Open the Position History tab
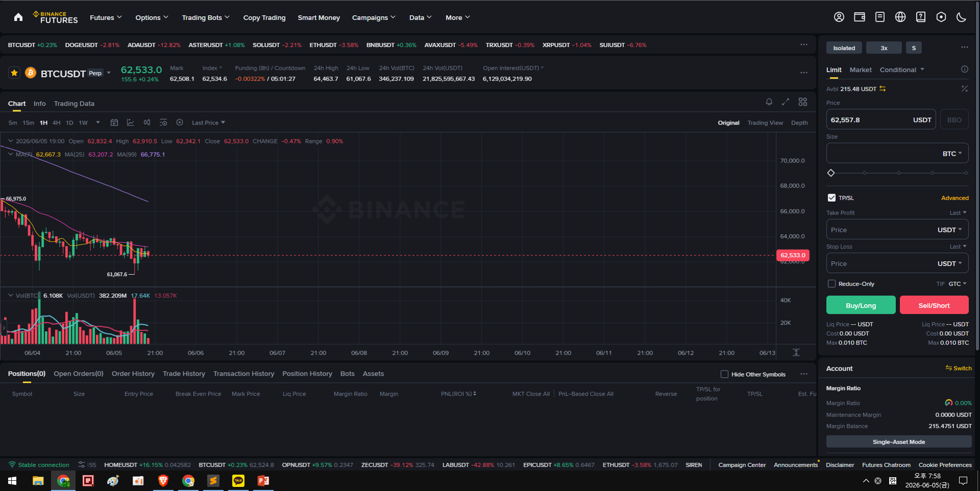980x491 pixels. click(x=307, y=374)
